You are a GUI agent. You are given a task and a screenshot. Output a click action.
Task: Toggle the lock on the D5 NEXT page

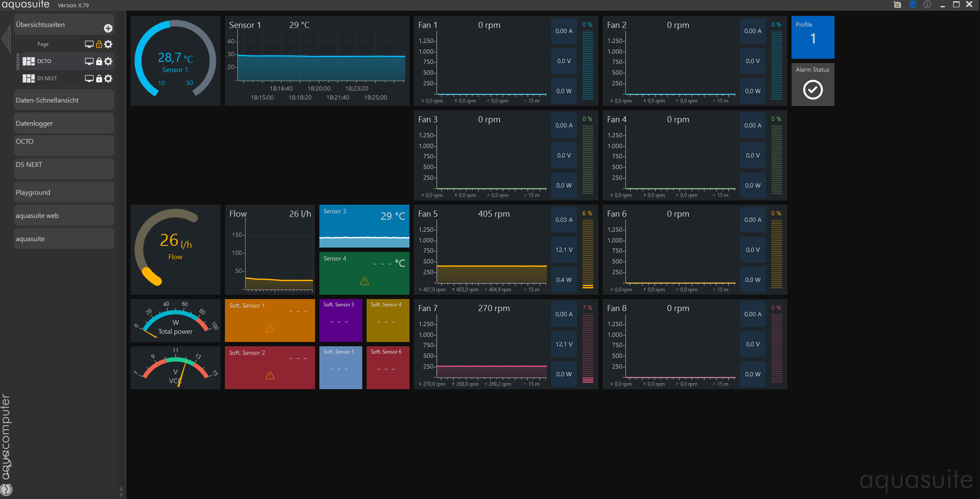[99, 79]
